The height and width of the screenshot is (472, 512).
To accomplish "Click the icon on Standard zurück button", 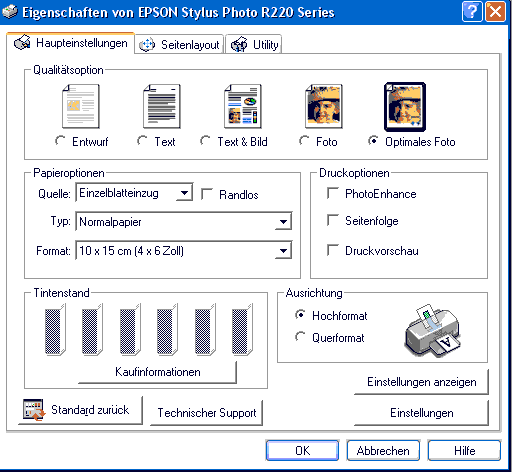I will 34,410.
